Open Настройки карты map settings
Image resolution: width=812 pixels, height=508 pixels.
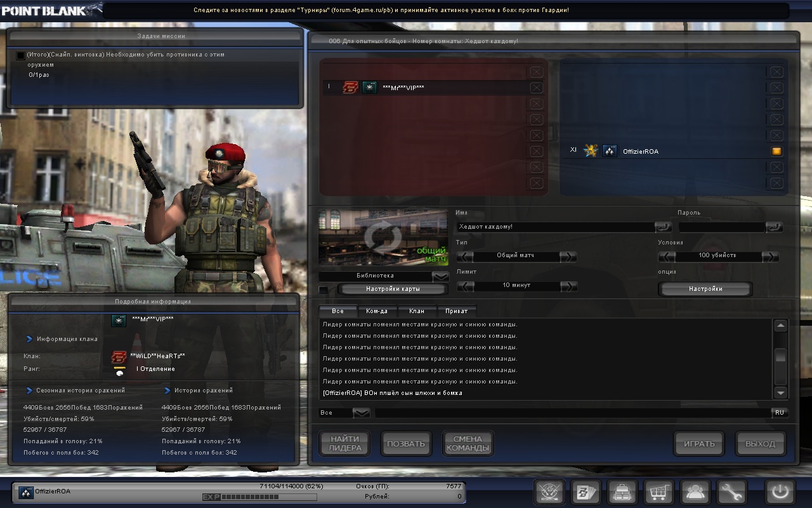coord(393,289)
